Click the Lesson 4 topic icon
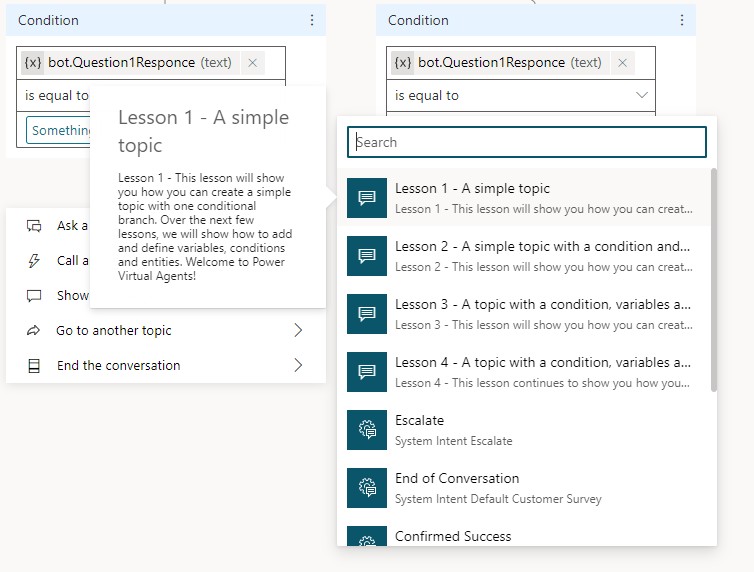 coord(367,372)
